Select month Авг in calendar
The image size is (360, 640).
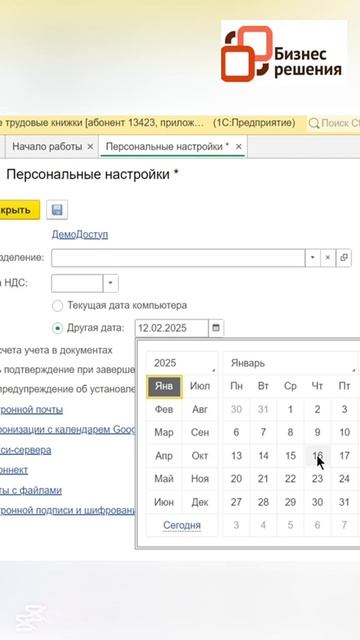[200, 409]
